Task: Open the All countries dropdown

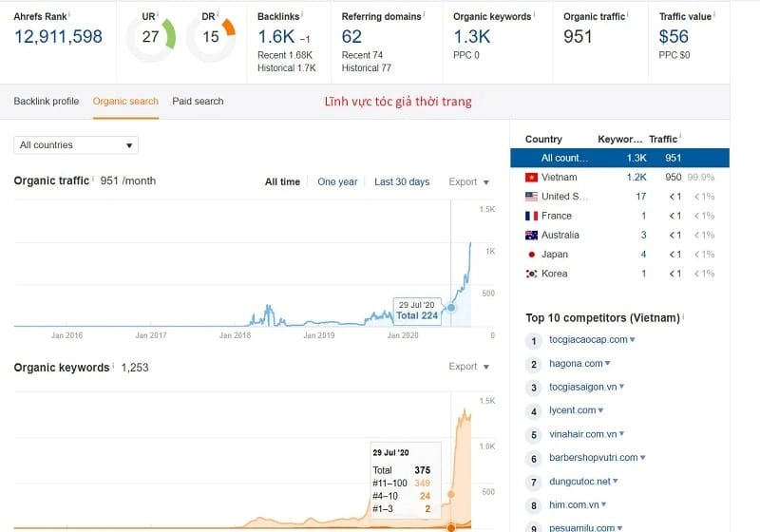Action: click(76, 145)
